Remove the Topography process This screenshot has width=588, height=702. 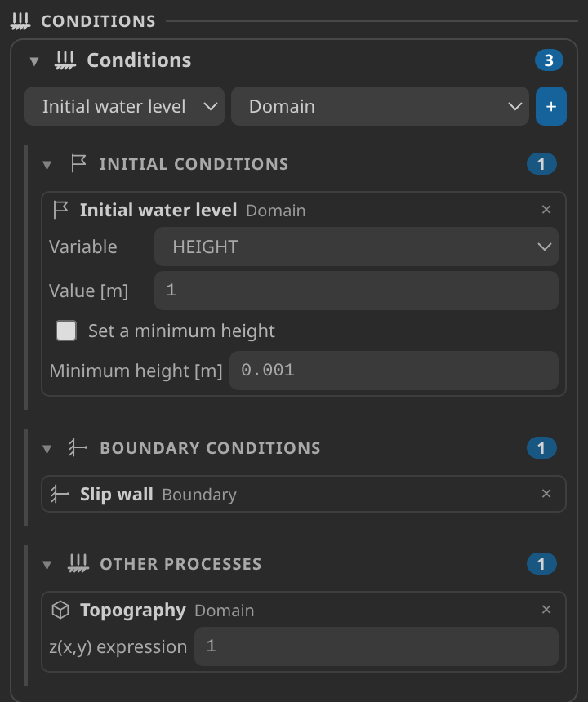546,609
